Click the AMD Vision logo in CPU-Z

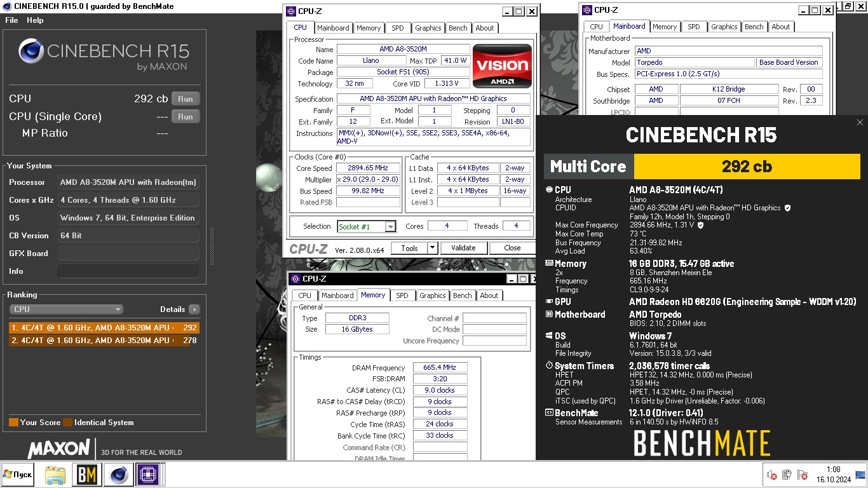pos(502,65)
